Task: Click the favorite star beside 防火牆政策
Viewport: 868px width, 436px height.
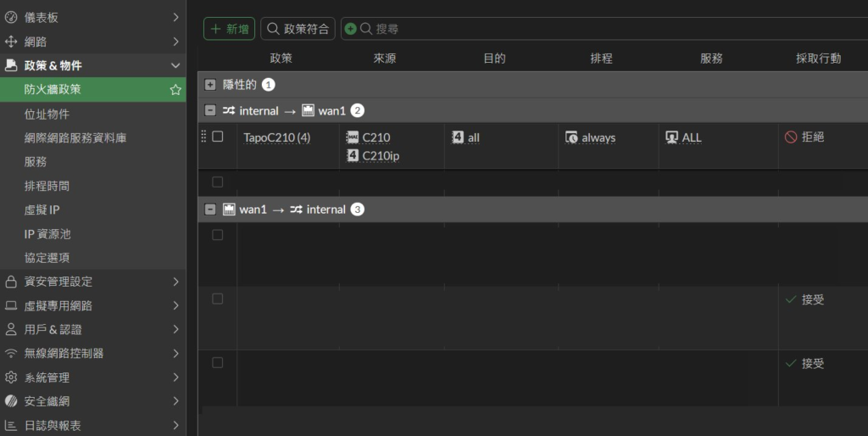Action: pos(175,89)
